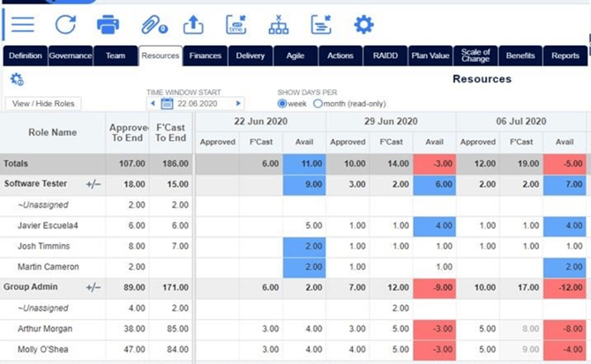This screenshot has height=364, width=591.
Task: Click the timesheet export icon
Action: [236, 25]
